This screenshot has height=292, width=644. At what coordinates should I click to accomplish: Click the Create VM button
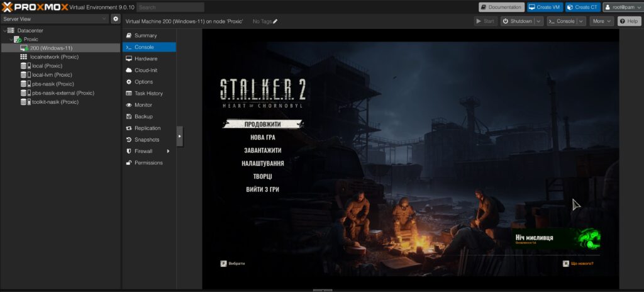pos(545,7)
